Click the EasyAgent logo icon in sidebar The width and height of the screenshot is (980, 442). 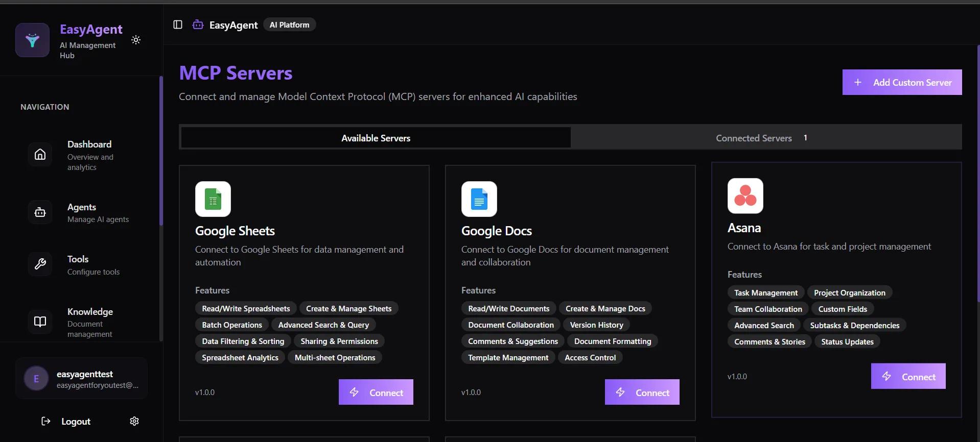[x=32, y=40]
